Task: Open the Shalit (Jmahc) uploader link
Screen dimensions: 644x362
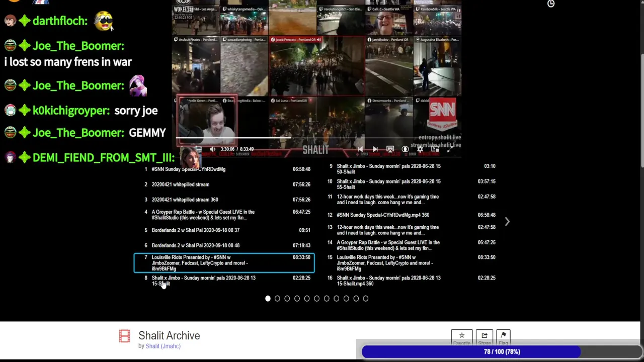Action: pos(163,346)
